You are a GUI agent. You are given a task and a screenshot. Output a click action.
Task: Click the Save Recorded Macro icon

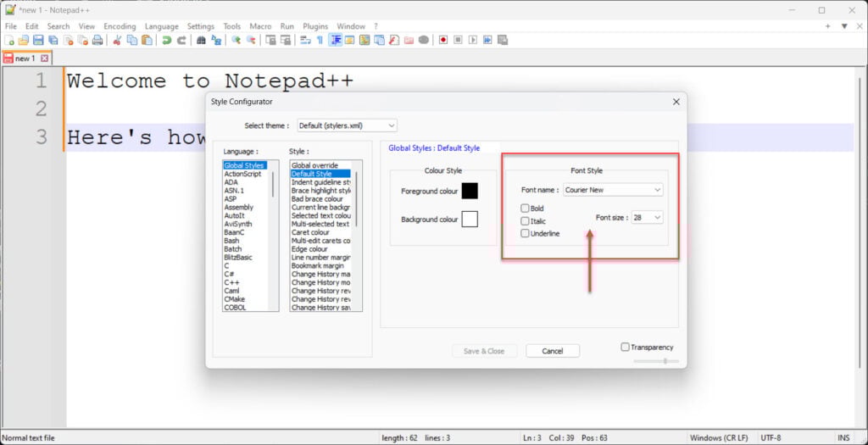[503, 40]
